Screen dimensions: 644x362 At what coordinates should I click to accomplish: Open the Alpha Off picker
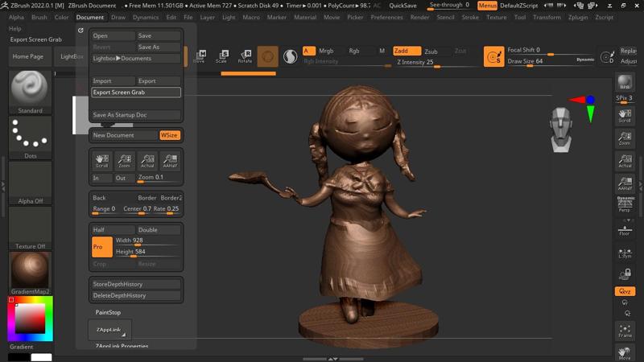30,183
